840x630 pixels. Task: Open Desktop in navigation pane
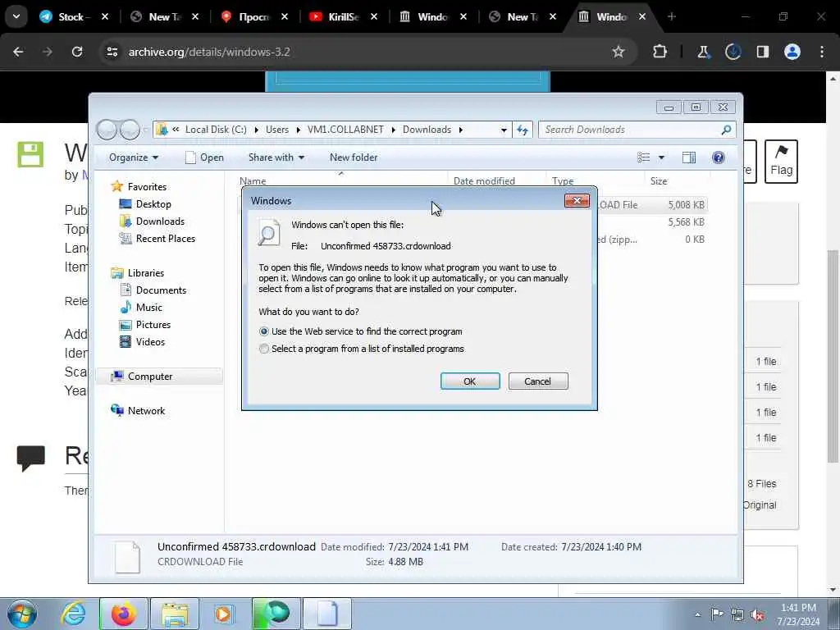pyautogui.click(x=153, y=204)
